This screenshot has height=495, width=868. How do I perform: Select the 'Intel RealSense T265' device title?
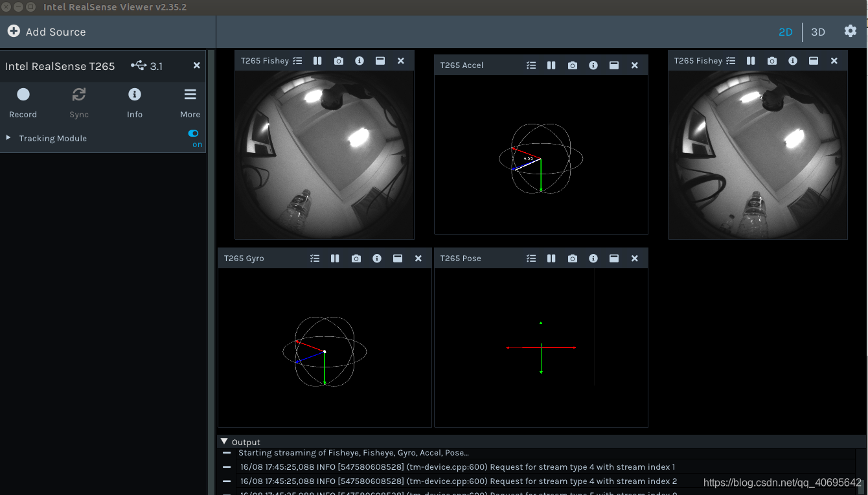pos(60,66)
